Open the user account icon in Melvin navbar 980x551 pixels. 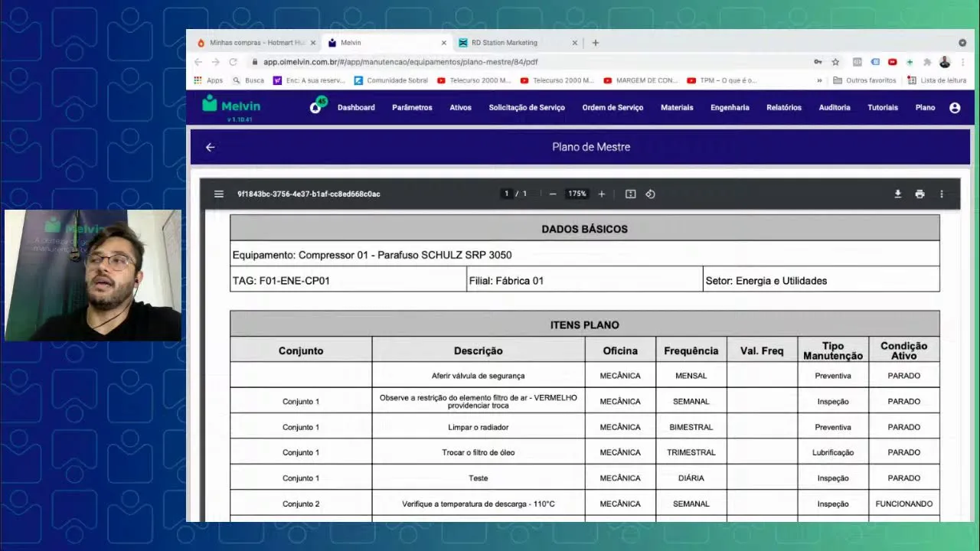coord(955,108)
